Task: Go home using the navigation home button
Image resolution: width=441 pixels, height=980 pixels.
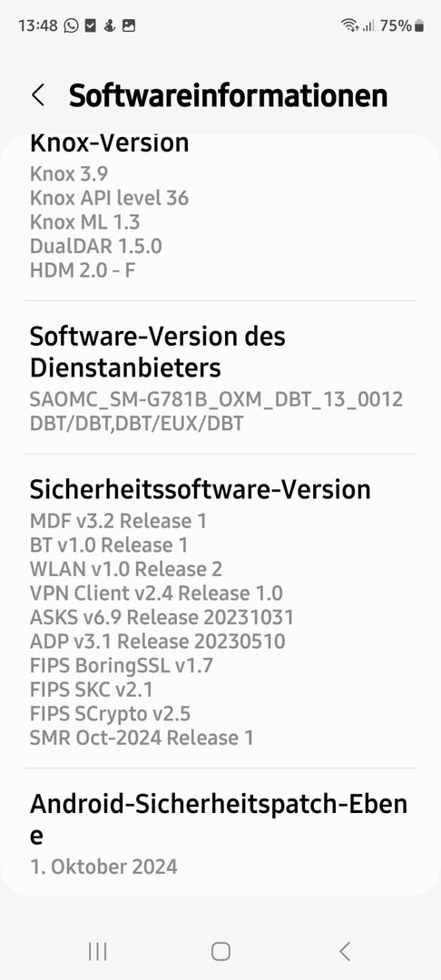Action: 220,951
